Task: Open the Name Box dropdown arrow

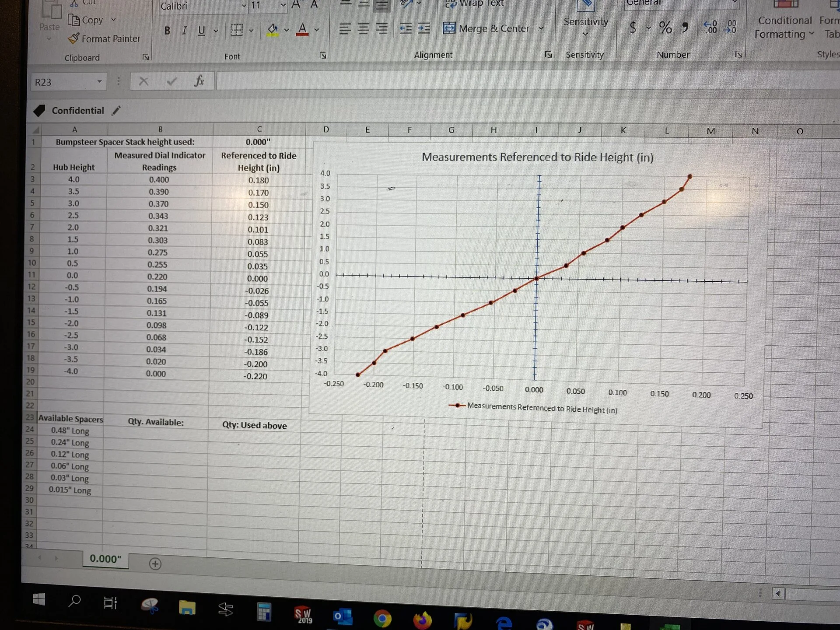Action: (99, 82)
